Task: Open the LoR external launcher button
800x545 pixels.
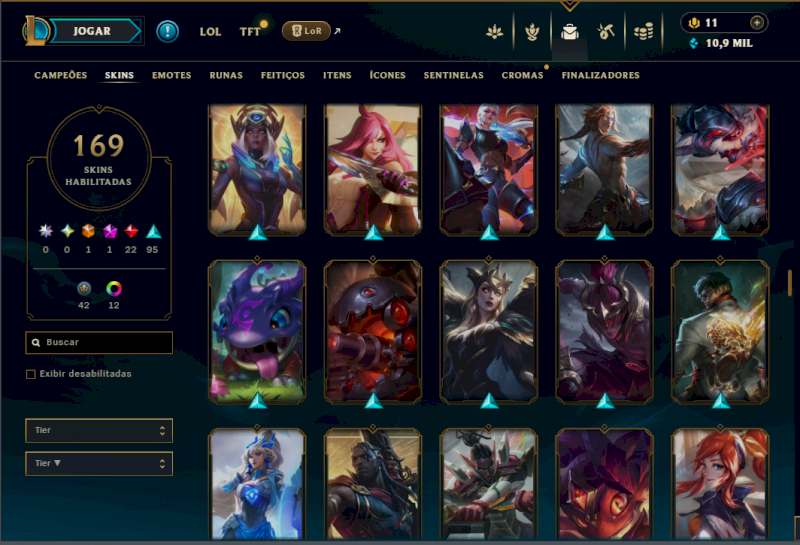Action: 306,31
